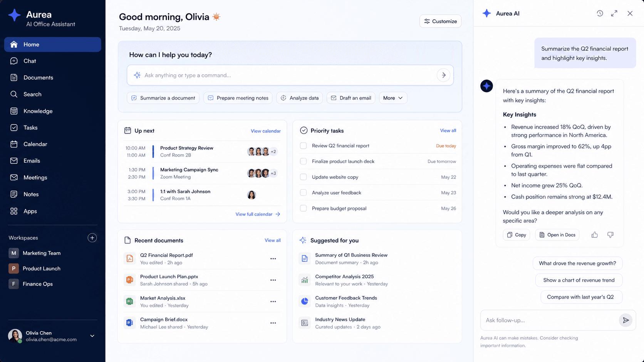The width and height of the screenshot is (644, 362).
Task: Open options for Q2 Financial Report.pdf
Action: click(273, 259)
